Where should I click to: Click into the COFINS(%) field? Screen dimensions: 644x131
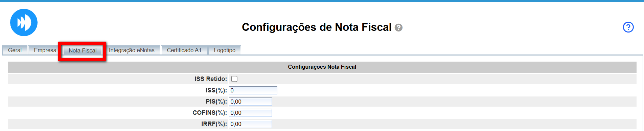(x=250, y=113)
